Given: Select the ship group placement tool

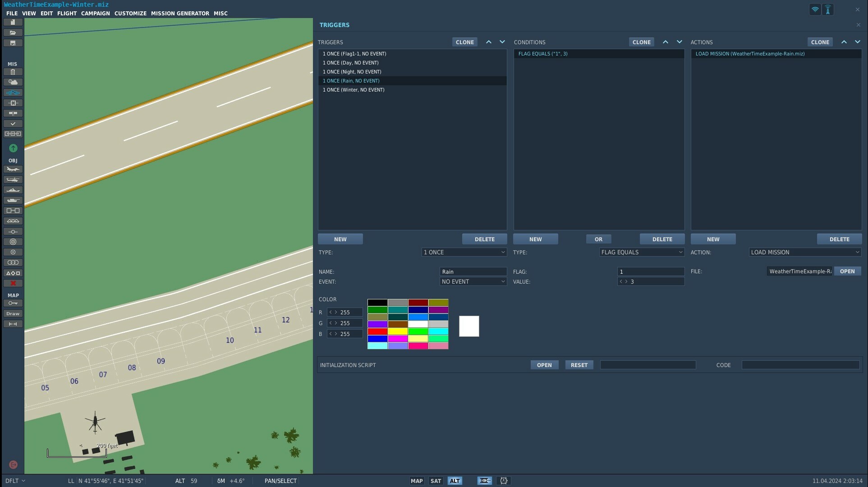Looking at the screenshot, I should coord(13,190).
